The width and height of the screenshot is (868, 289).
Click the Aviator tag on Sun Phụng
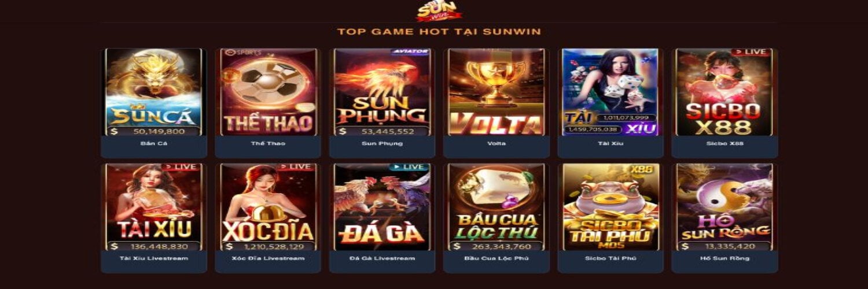click(x=410, y=51)
